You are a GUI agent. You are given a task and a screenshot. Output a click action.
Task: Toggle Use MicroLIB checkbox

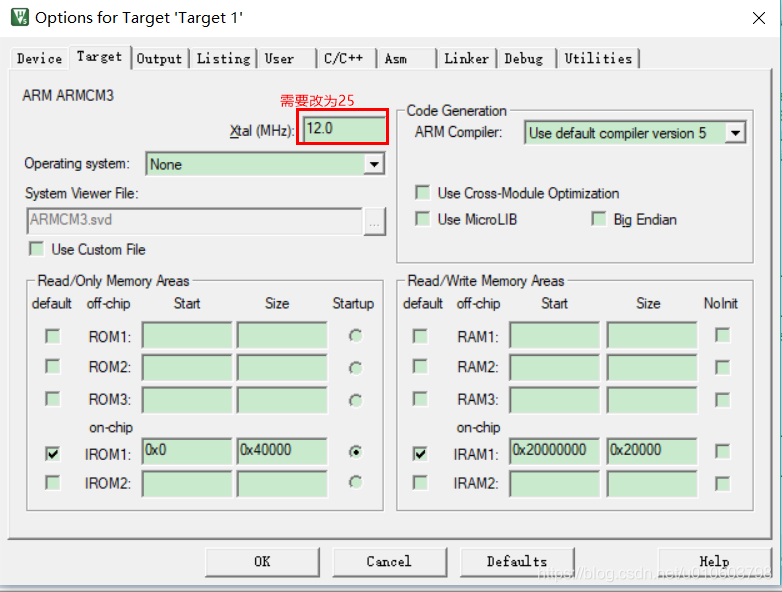coord(423,219)
